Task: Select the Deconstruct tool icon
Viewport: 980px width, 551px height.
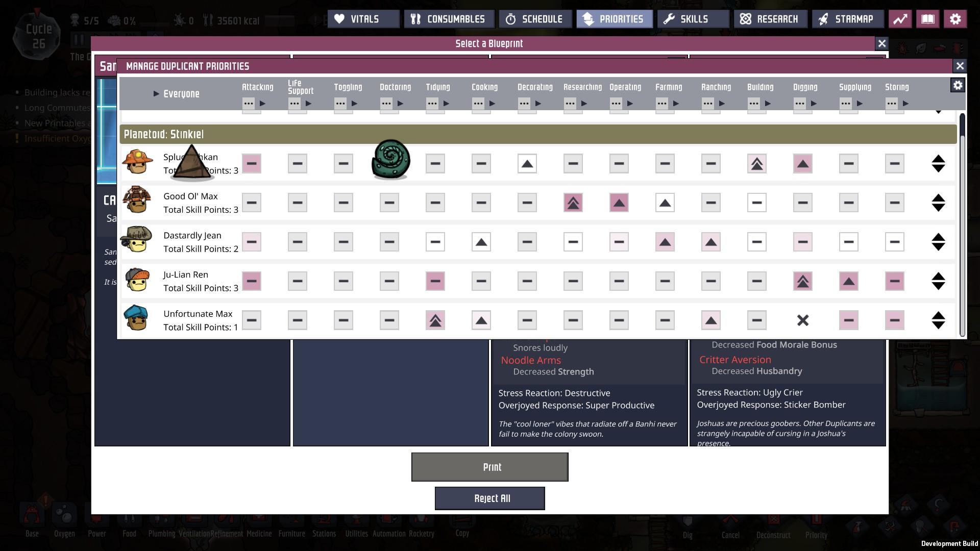Action: tap(773, 519)
